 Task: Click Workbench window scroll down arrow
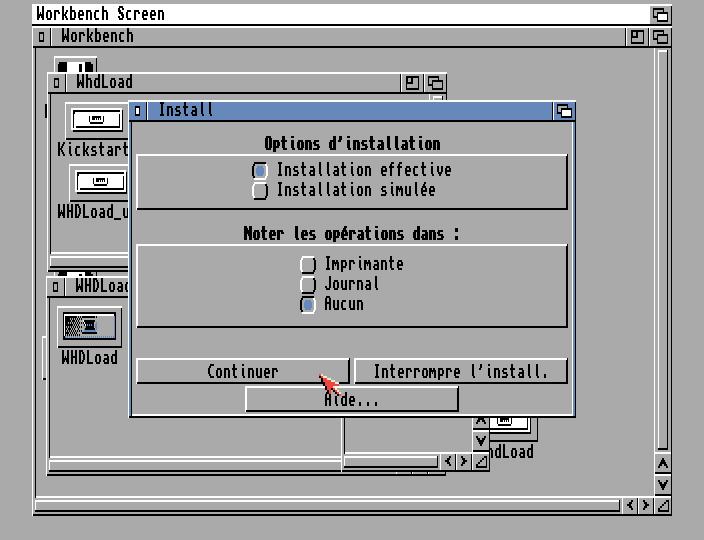pos(663,485)
